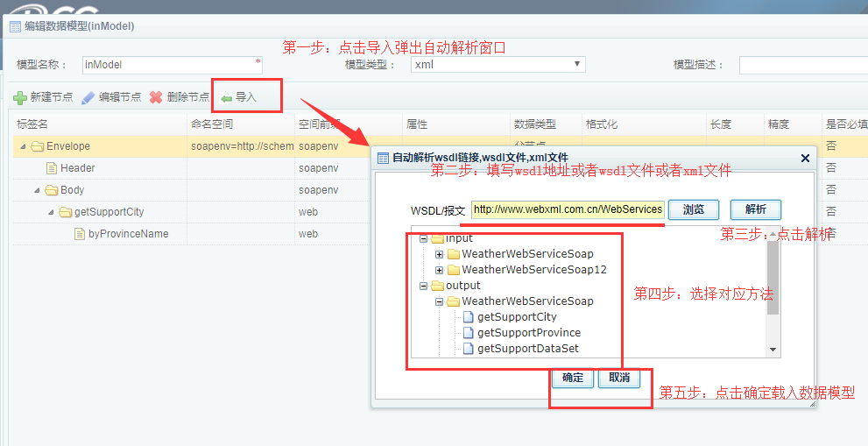Image resolution: width=868 pixels, height=446 pixels.
Task: Click the 删除节点 toolbar label
Action: point(188,97)
